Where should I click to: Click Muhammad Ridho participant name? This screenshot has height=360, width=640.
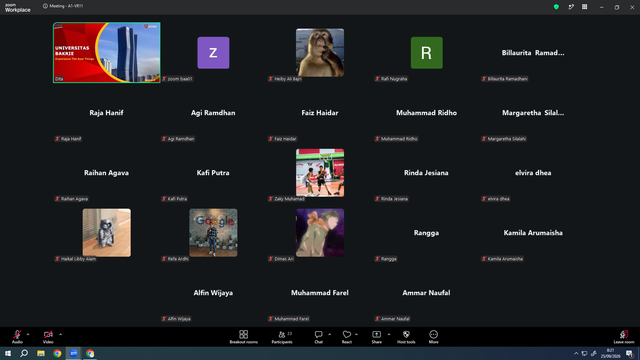427,113
